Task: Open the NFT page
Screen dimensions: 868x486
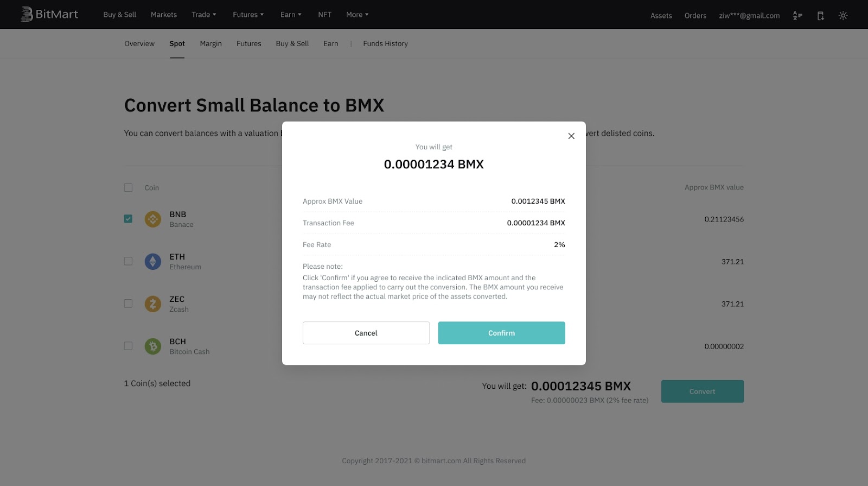Action: click(x=324, y=15)
